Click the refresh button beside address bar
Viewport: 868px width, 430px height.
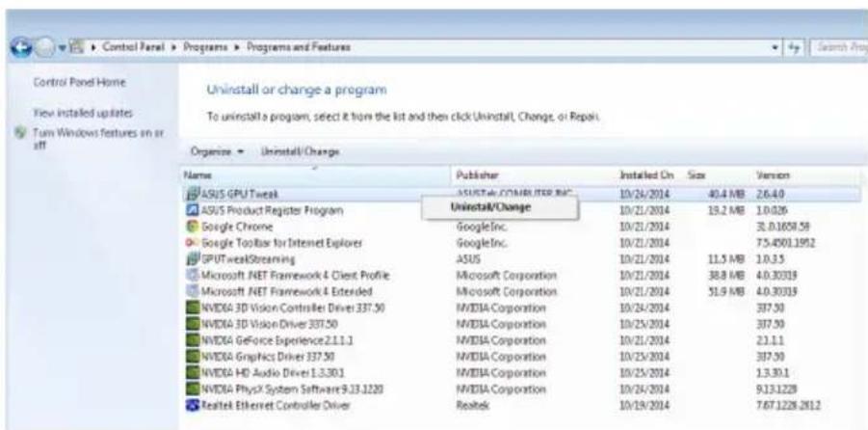(793, 47)
